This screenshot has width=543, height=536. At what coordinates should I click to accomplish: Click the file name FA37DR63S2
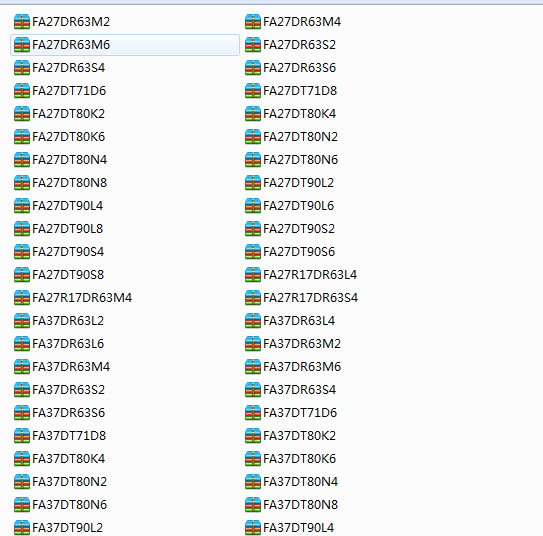click(69, 390)
